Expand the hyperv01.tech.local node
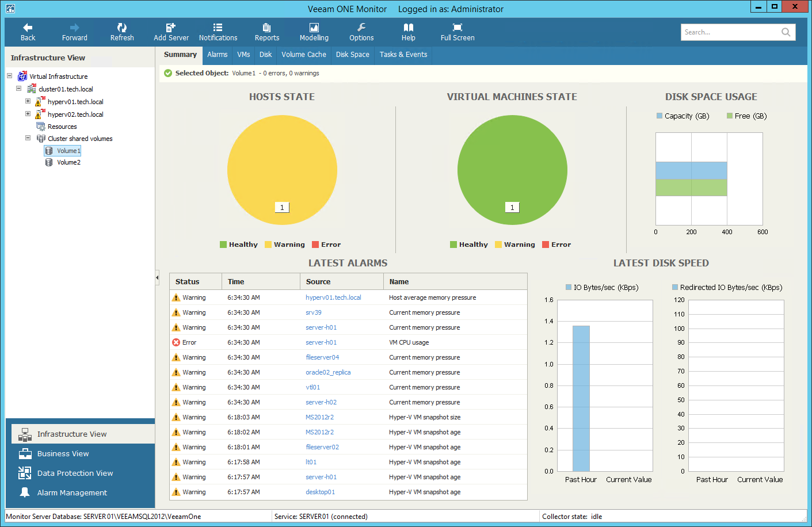812x527 pixels. [x=28, y=101]
